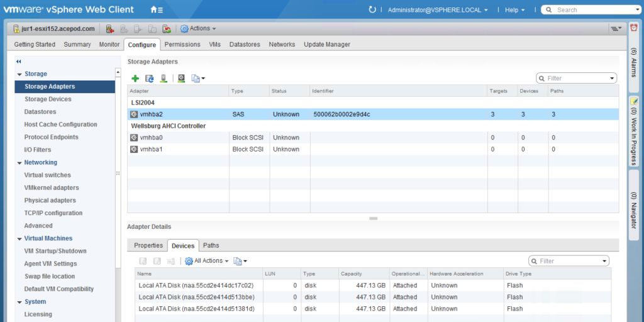Image resolution: width=644 pixels, height=322 pixels.
Task: Open the VMs tab
Action: tap(215, 45)
